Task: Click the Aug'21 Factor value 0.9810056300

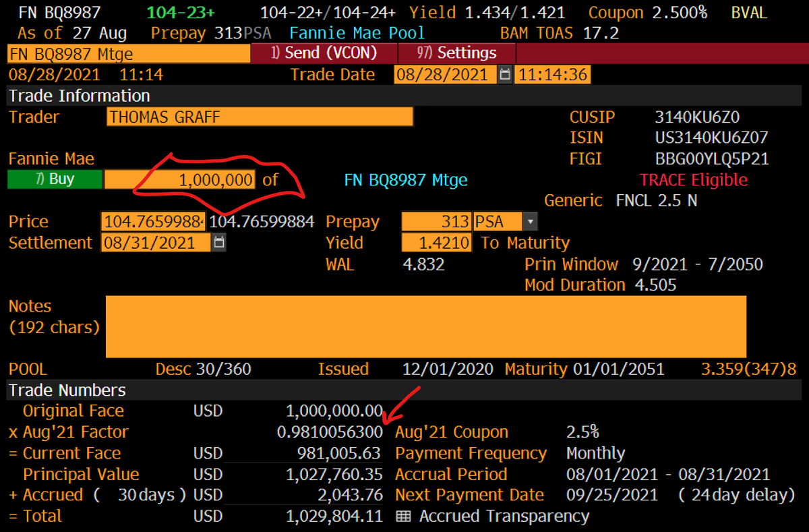Action: [x=330, y=432]
